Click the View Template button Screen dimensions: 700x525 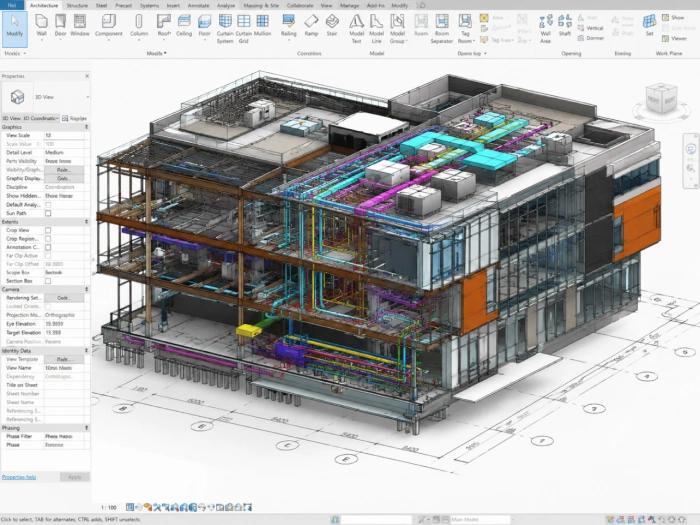(63, 359)
